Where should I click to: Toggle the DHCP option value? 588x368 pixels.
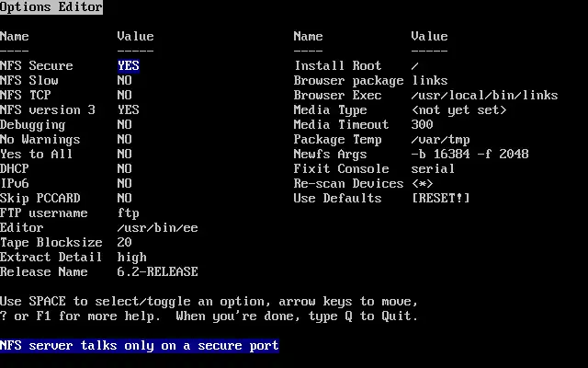[x=125, y=169]
